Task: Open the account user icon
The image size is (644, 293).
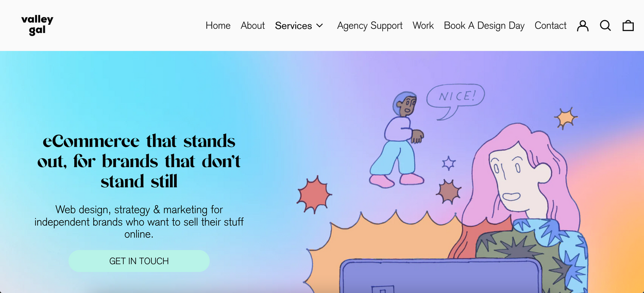Action: [583, 25]
